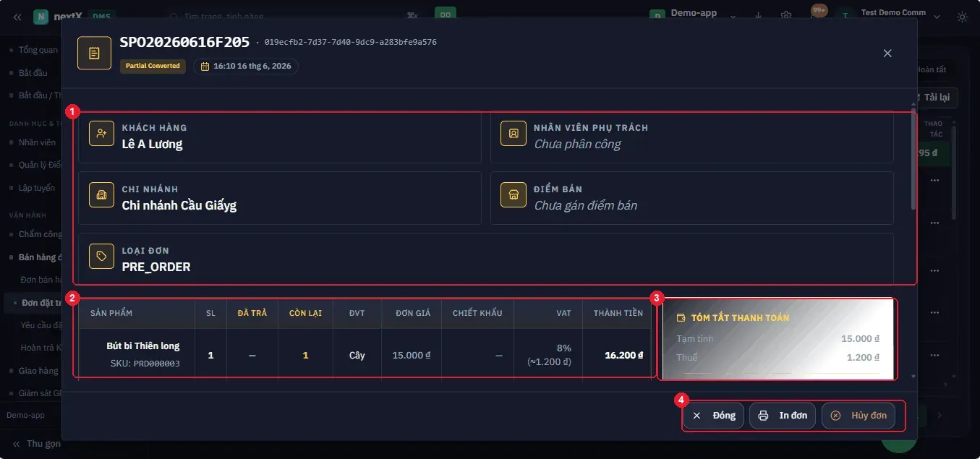Click the Thuế 1.200 đ summary row

point(777,358)
